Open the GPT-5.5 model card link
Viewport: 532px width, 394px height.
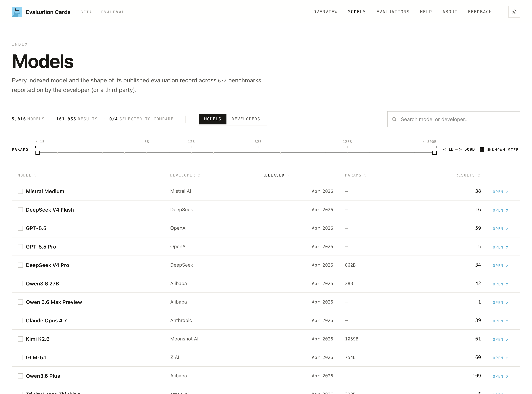point(501,229)
